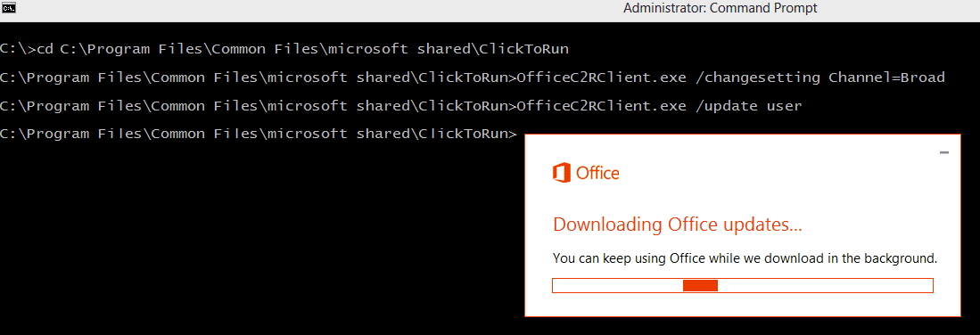
Task: Open the Command Prompt system menu icon
Action: pos(9,8)
